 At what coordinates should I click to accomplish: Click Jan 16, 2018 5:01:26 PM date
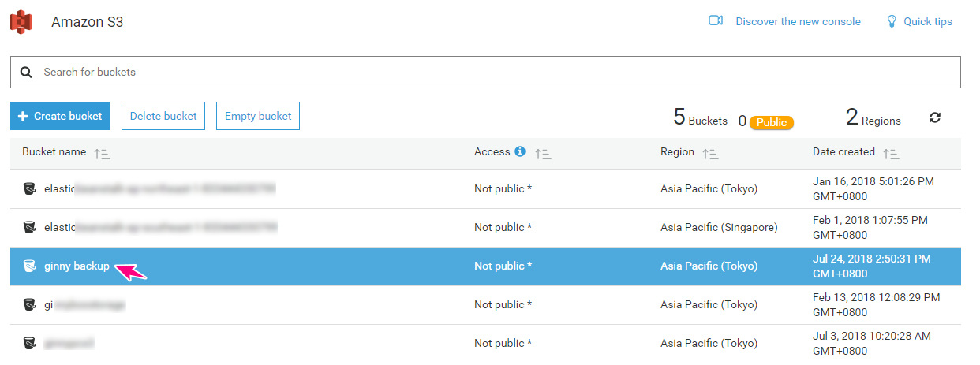873,188
